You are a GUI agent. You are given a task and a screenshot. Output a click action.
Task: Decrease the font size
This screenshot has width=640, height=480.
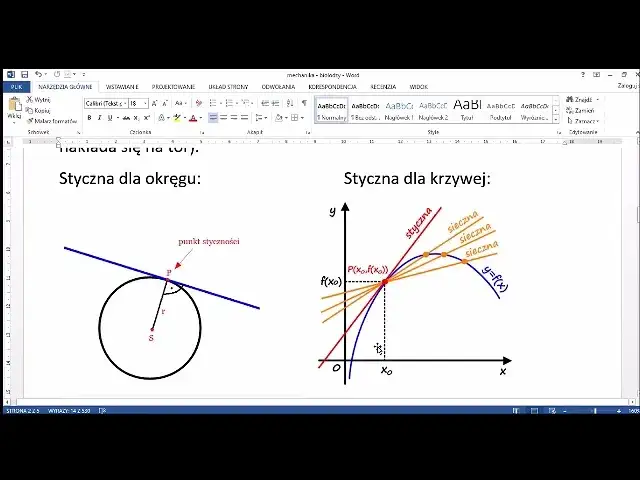coord(165,104)
